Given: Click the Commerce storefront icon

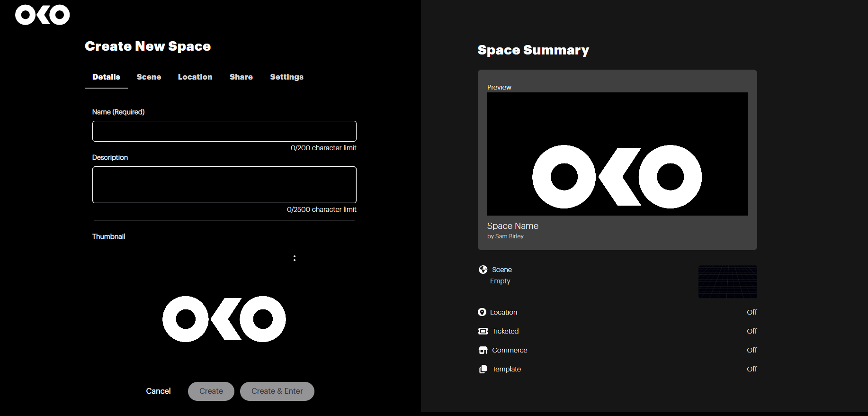Looking at the screenshot, I should click(x=483, y=350).
